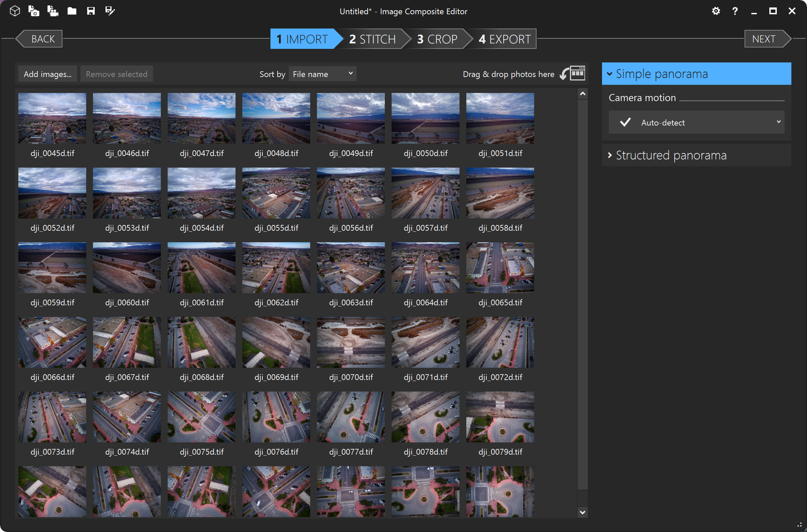Select thumbnail dji_0078d.tif
Image resolution: width=807 pixels, height=532 pixels.
point(426,417)
